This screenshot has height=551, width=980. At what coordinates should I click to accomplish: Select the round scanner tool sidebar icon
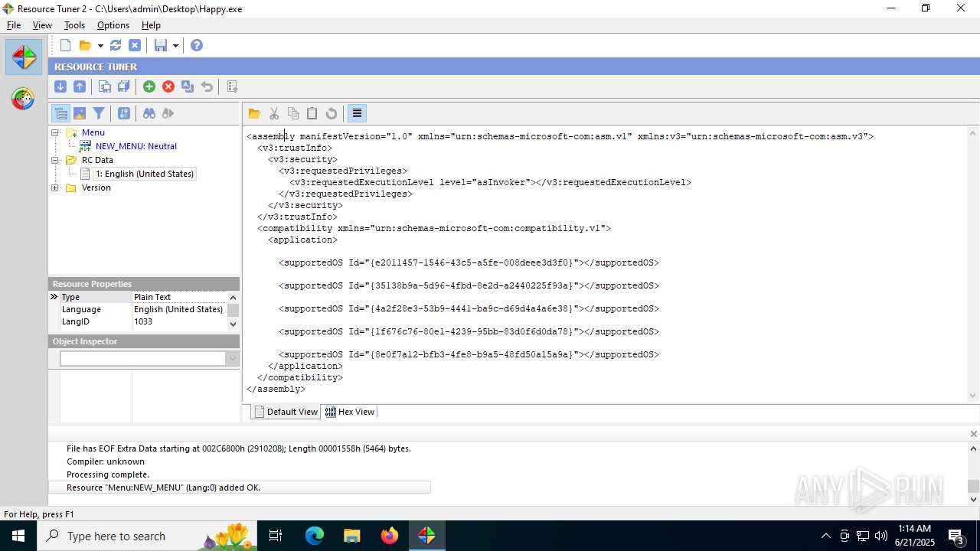point(23,99)
